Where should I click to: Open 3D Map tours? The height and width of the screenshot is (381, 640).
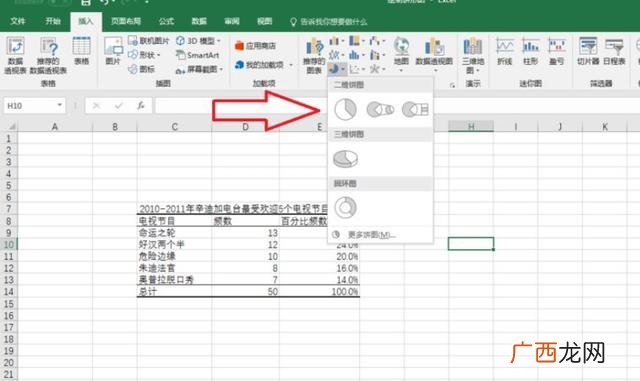click(x=473, y=55)
